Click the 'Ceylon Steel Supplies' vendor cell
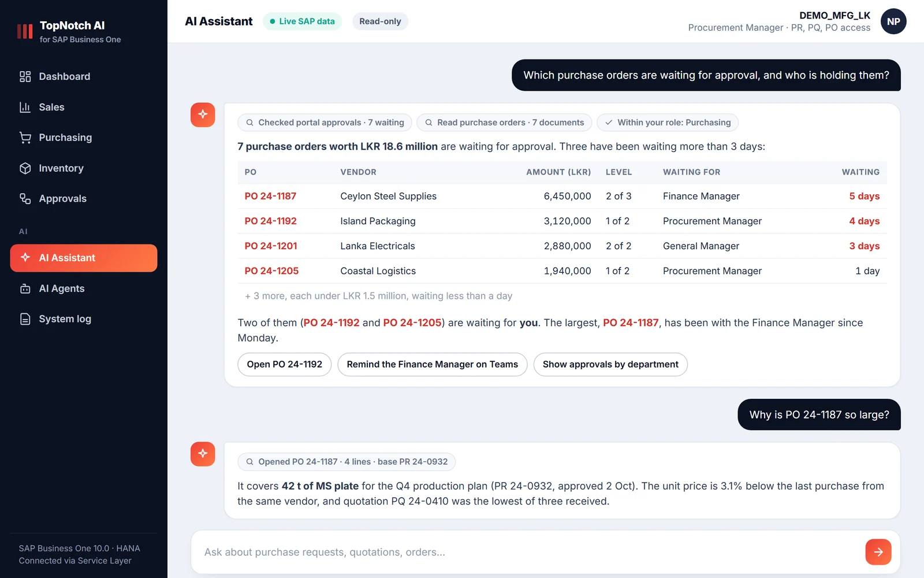 (389, 197)
